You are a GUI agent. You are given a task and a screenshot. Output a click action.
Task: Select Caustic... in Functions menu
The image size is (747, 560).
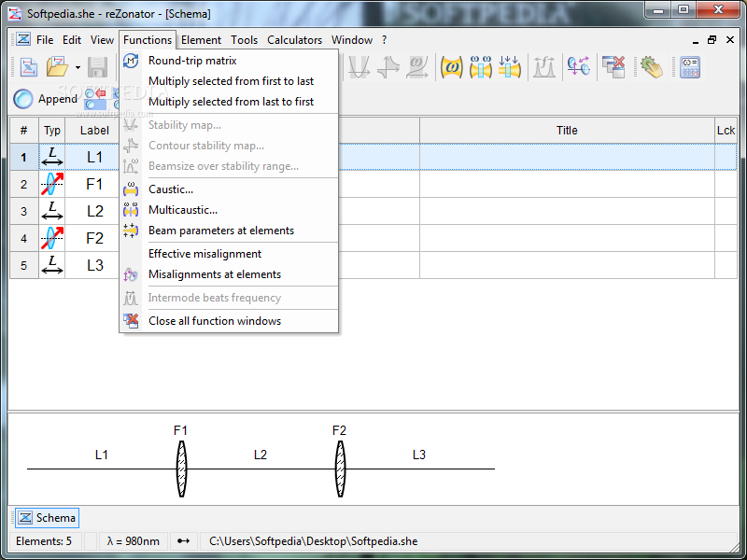[229, 189]
